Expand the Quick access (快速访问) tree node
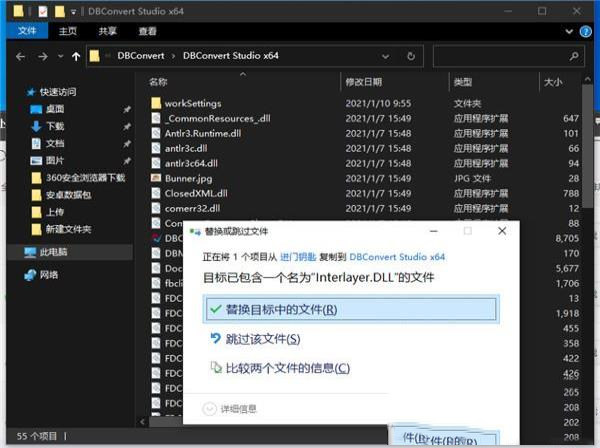 [x=20, y=91]
